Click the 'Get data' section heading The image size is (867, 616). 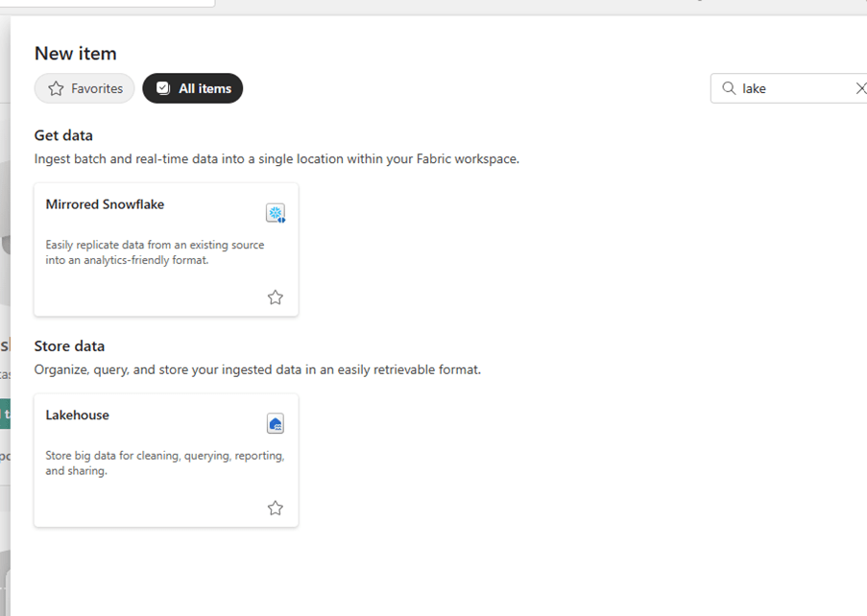63,135
